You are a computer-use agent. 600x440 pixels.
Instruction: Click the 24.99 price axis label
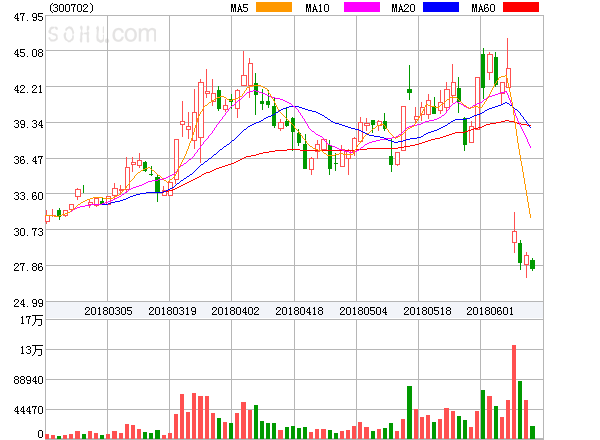29,303
